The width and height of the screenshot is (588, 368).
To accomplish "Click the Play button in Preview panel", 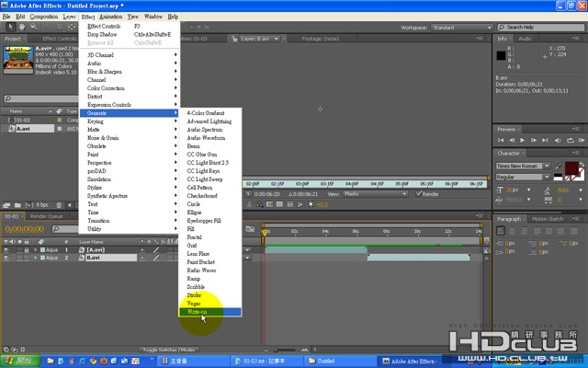I will click(521, 140).
